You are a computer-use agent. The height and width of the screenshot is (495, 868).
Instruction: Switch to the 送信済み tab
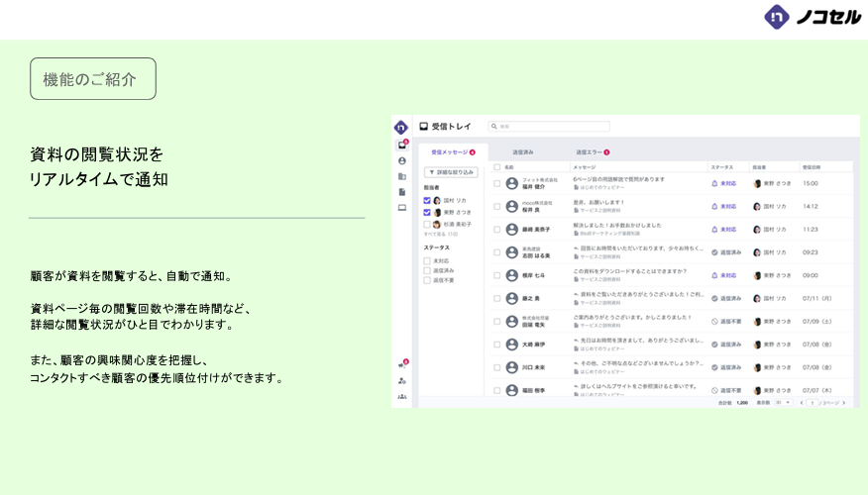(522, 152)
